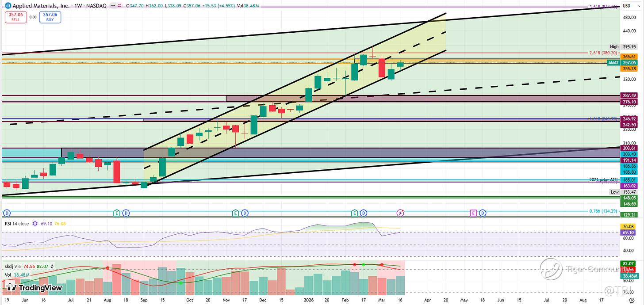644x305 pixels.
Task: Click the 287.49 maroon price label
Action: [x=629, y=95]
